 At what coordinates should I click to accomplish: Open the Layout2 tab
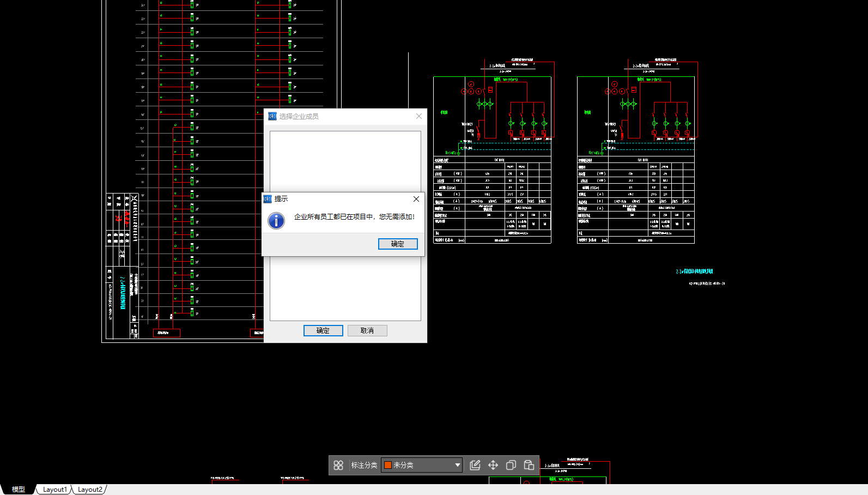89,490
